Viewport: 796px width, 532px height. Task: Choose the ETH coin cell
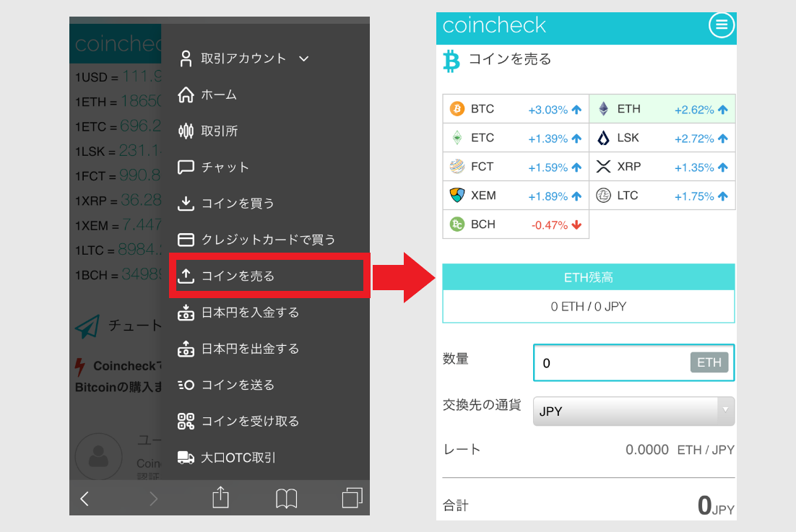click(662, 108)
